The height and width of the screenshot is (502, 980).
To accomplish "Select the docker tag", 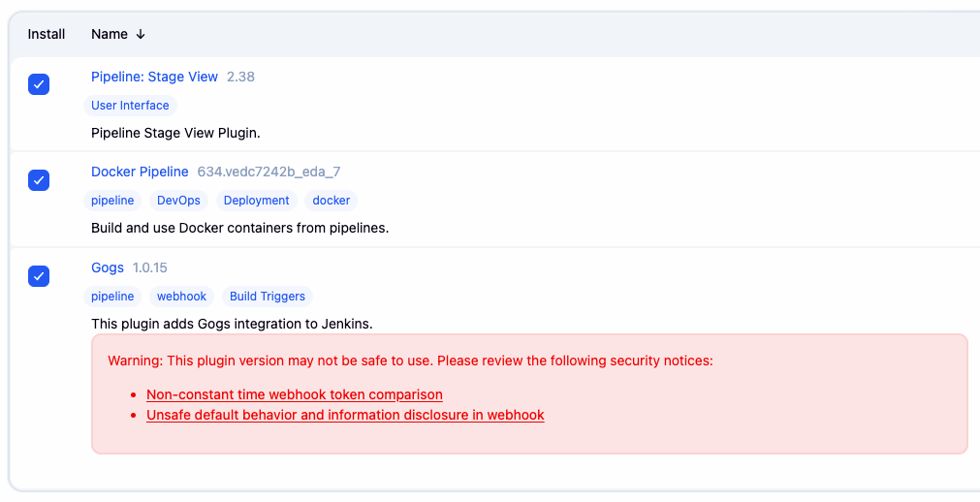I will 332,201.
